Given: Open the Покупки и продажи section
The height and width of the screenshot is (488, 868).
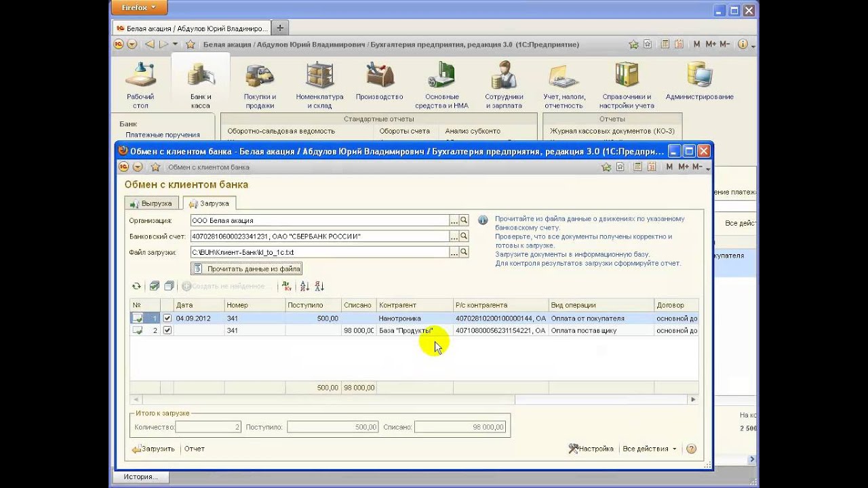Looking at the screenshot, I should (260, 85).
